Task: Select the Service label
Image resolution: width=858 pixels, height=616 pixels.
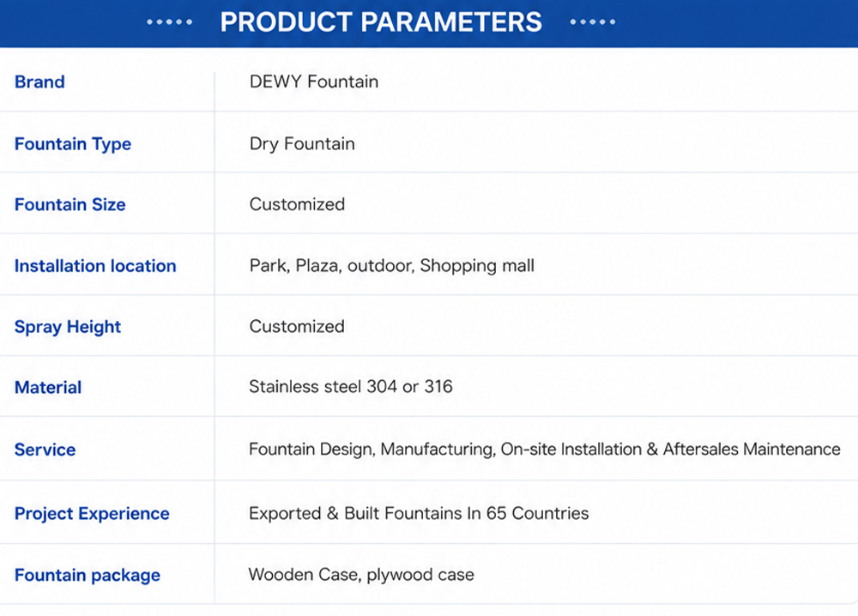Action: tap(45, 450)
